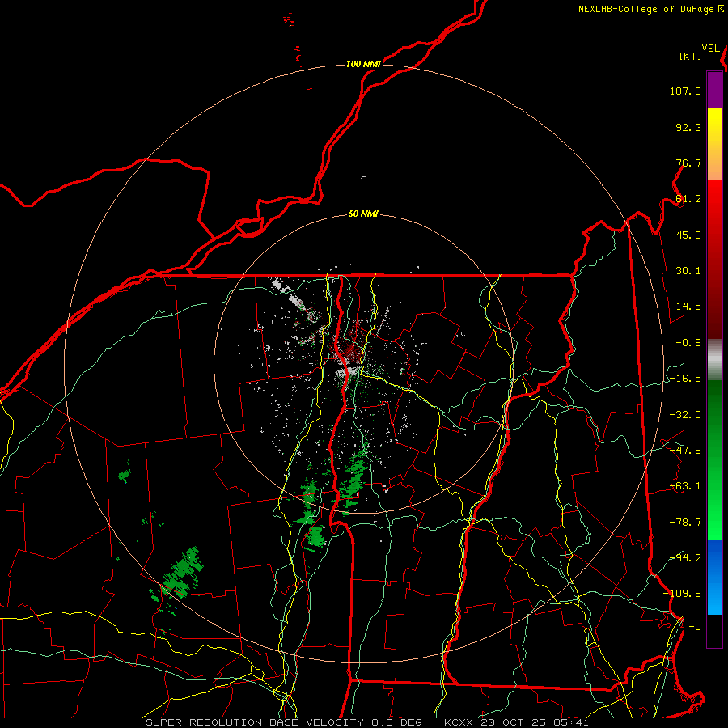Viewport: 728px width, 728px height.
Task: Click the 76.7 velocity scale value
Action: tap(688, 163)
